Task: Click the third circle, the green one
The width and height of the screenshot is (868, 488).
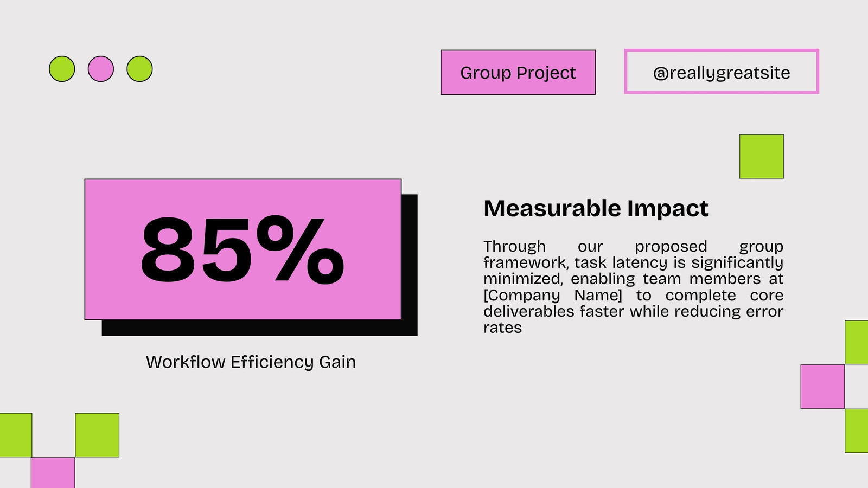Action: point(139,69)
